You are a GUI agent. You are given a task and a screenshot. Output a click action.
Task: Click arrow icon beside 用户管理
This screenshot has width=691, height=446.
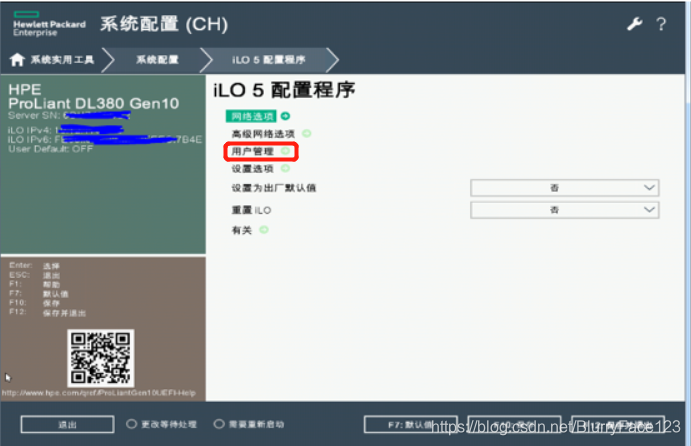(x=286, y=151)
